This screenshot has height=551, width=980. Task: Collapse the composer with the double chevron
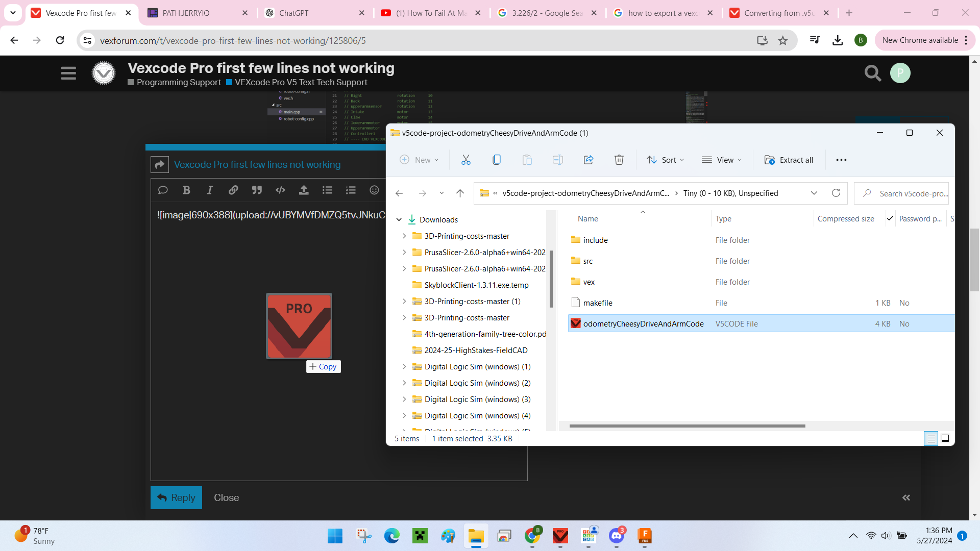coord(906,497)
